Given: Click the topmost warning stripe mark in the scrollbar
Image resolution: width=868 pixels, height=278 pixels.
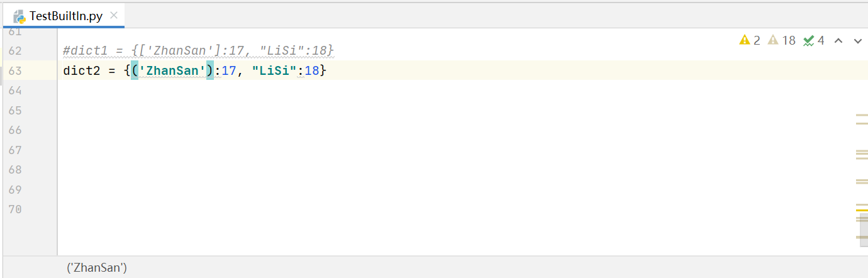Looking at the screenshot, I should [x=862, y=115].
